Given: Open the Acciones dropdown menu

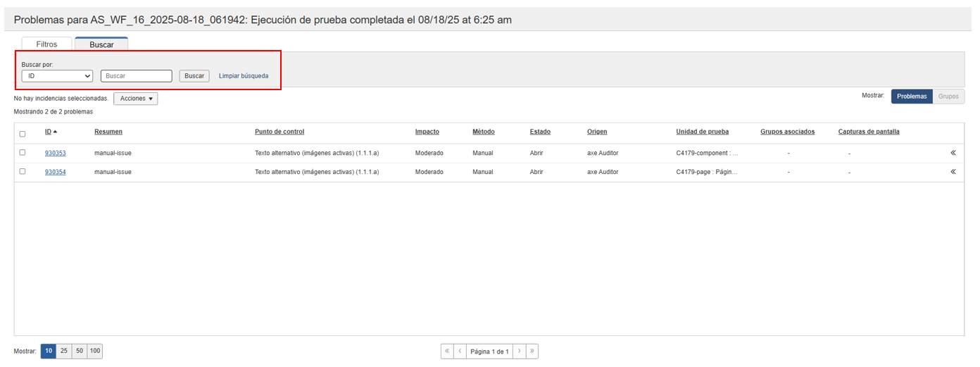Looking at the screenshot, I should coord(136,99).
